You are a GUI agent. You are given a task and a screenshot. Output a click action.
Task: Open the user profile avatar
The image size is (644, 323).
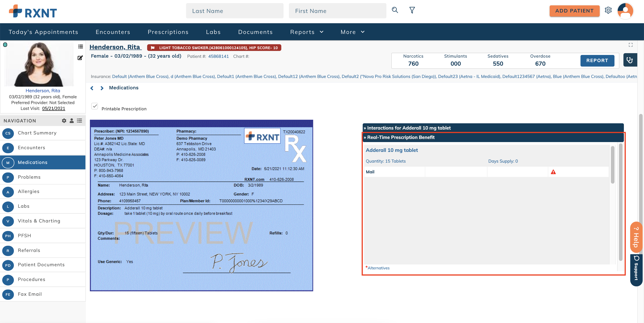point(625,11)
